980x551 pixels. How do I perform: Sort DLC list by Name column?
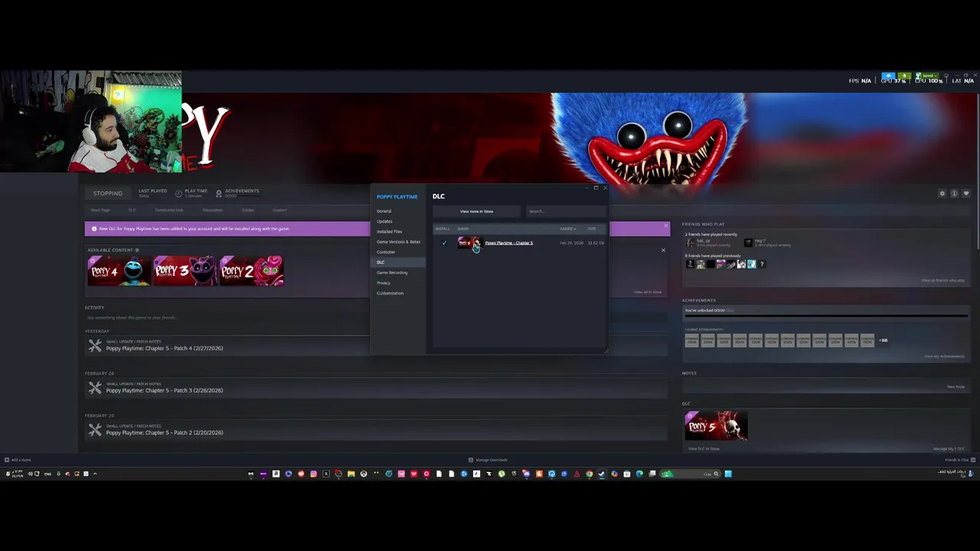463,229
